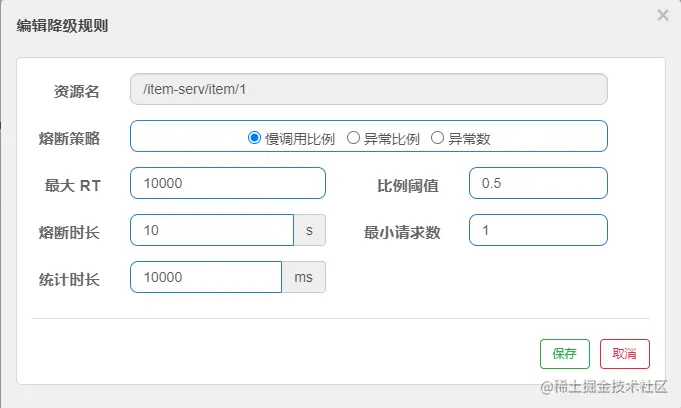Click the 资源名 field /item-serv/item/1
This screenshot has width=681, height=408.
[x=369, y=89]
